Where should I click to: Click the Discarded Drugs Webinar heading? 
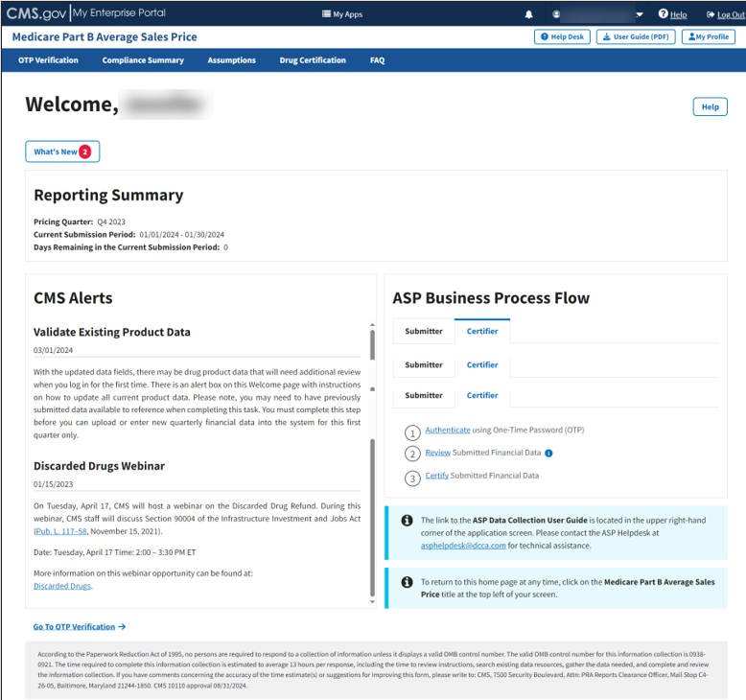coord(99,466)
